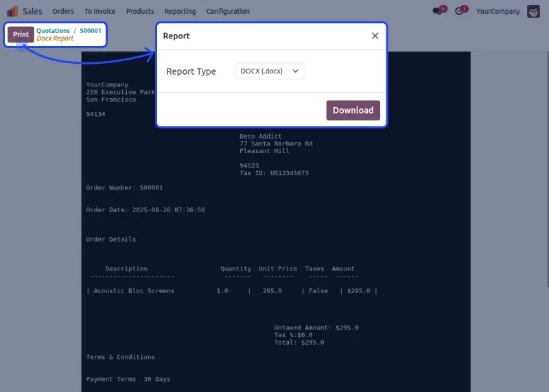Close the Report dialog

[375, 36]
